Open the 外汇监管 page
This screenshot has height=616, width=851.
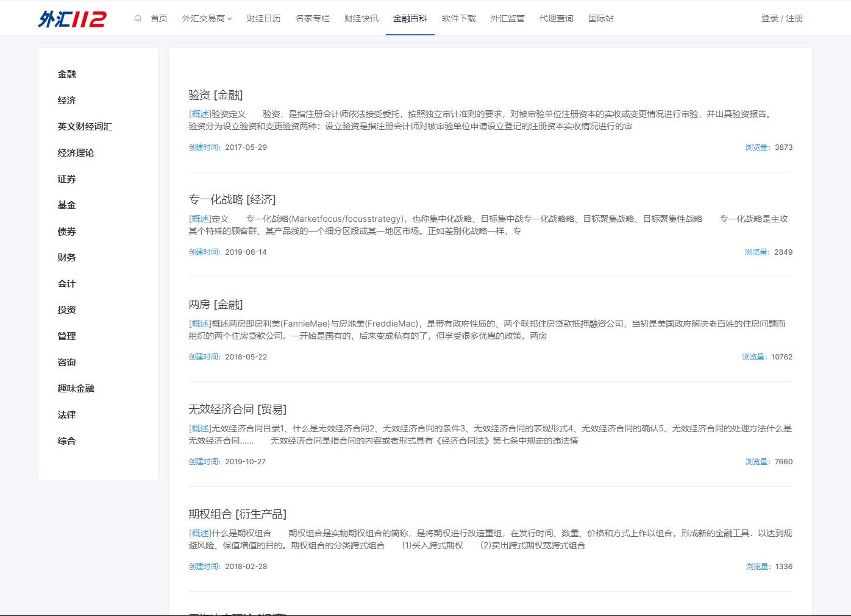(x=507, y=18)
